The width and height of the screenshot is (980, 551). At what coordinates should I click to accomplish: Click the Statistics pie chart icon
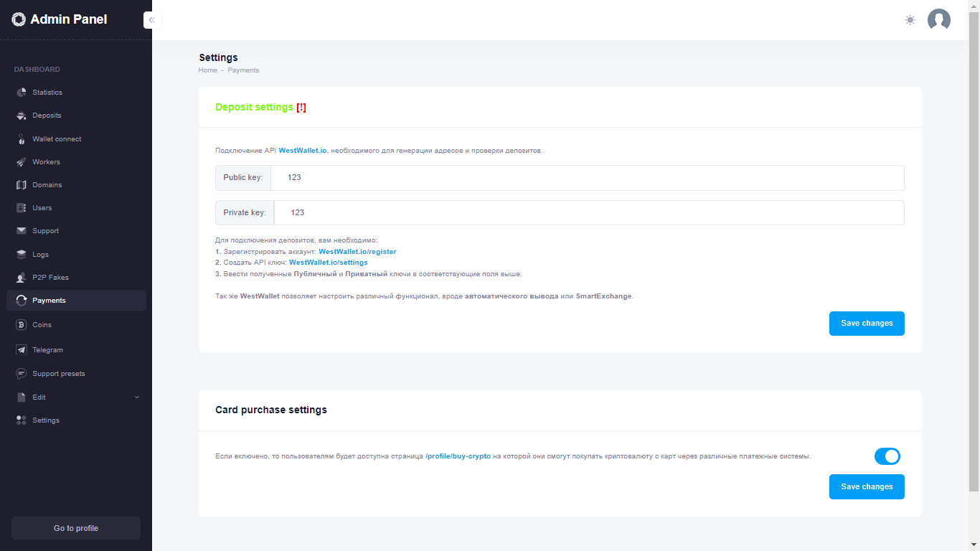point(22,93)
